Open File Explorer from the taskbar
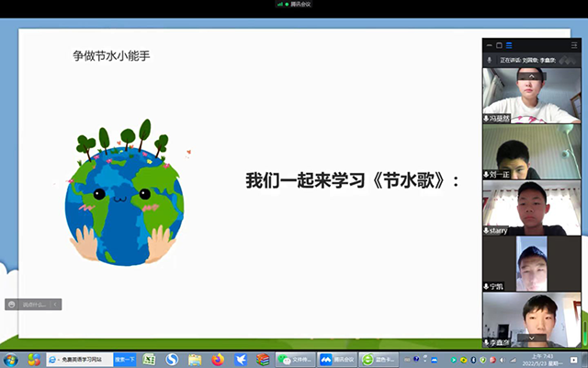This screenshot has width=588, height=368. click(x=195, y=360)
